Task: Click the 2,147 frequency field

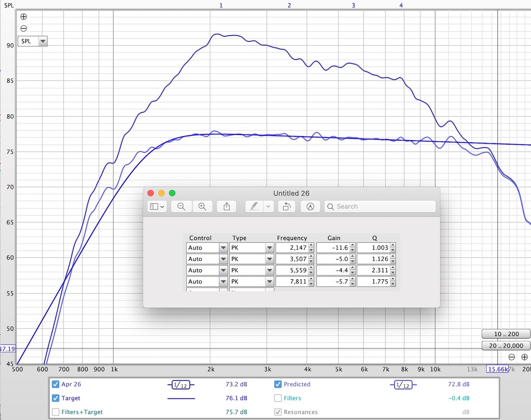Action: point(292,248)
